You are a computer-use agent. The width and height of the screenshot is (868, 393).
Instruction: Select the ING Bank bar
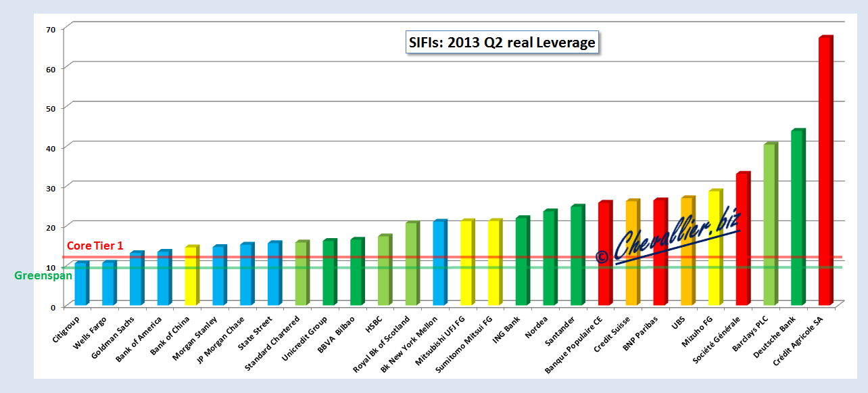coord(523,261)
